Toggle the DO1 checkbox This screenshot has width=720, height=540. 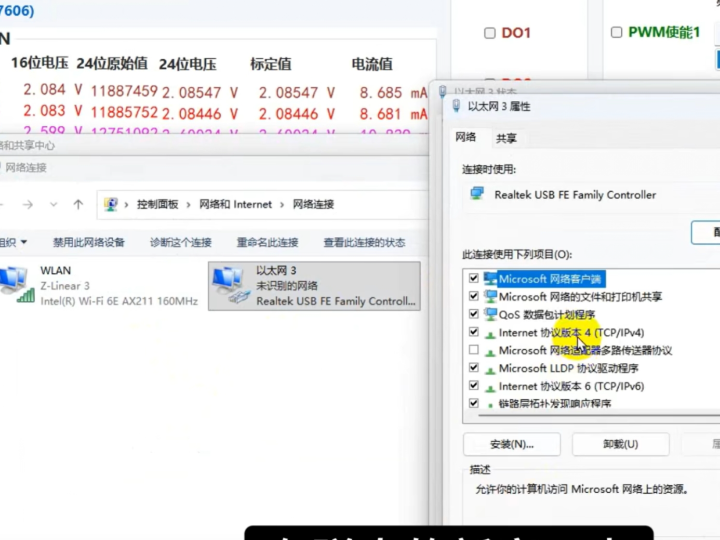click(490, 33)
